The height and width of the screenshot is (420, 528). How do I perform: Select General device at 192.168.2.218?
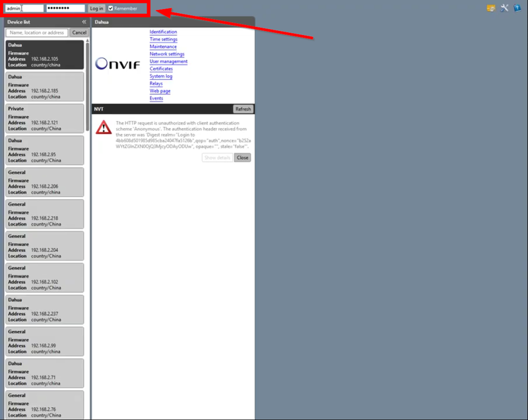coord(44,214)
